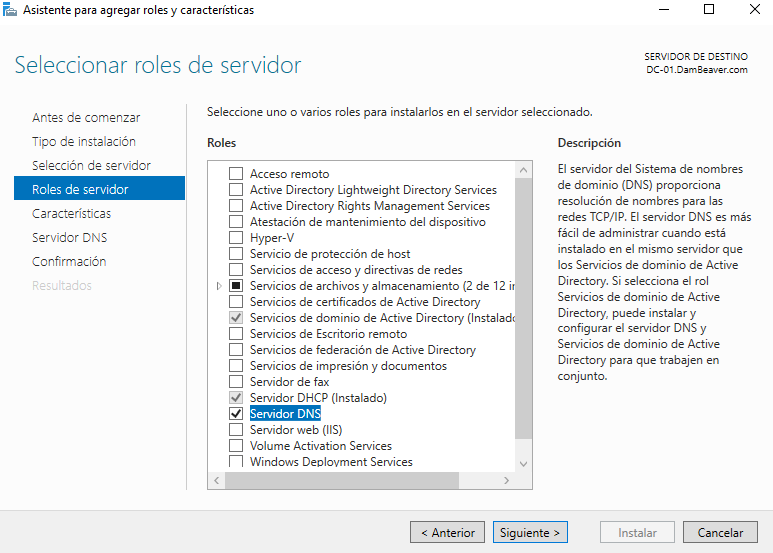Select the Servidor DNS role text
Viewport: 773px width, 553px height.
(285, 414)
